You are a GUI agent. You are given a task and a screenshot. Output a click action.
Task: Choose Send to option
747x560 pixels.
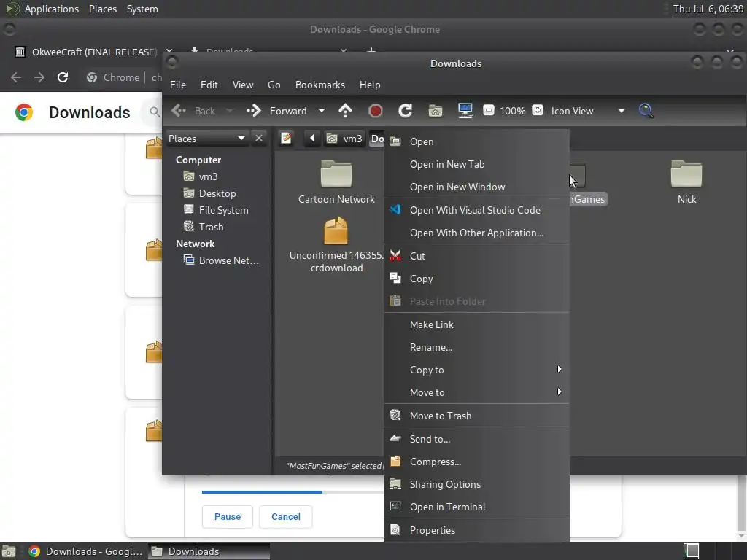pos(477,438)
